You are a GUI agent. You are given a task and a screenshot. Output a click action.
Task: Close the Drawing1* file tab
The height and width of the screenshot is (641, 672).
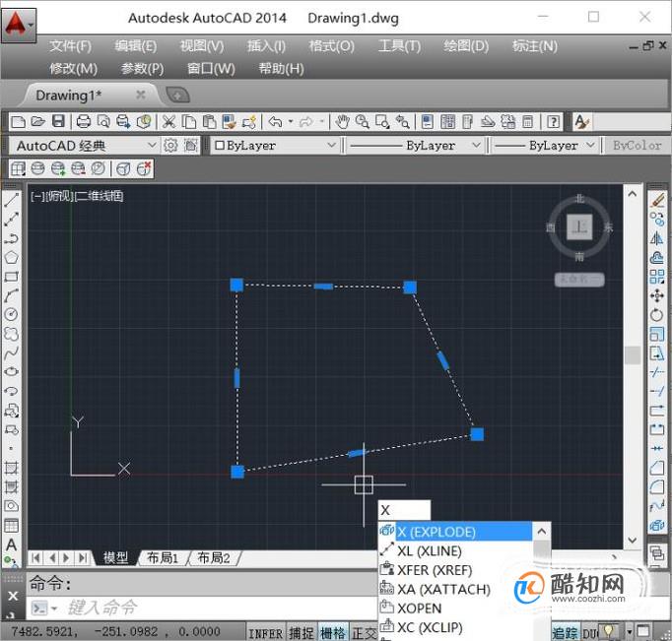click(x=141, y=95)
